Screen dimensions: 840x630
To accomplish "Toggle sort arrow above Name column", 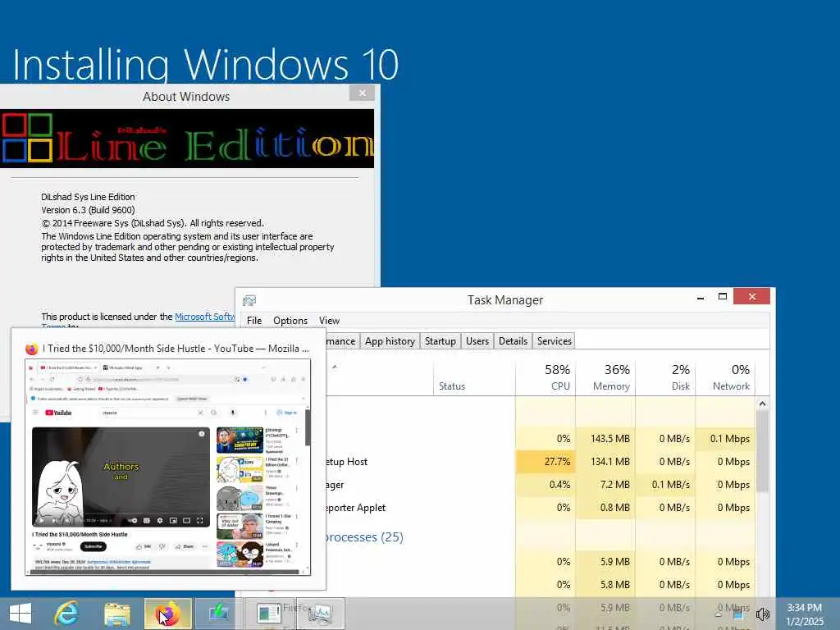I will pyautogui.click(x=335, y=367).
